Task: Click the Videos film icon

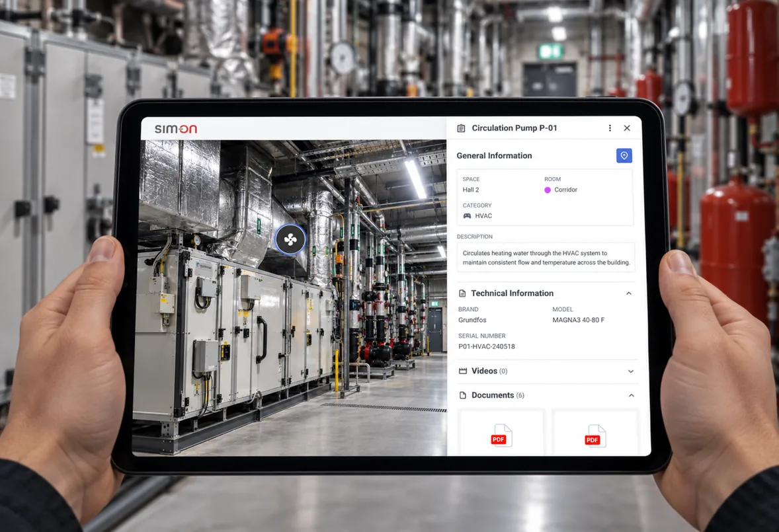Action: click(463, 371)
